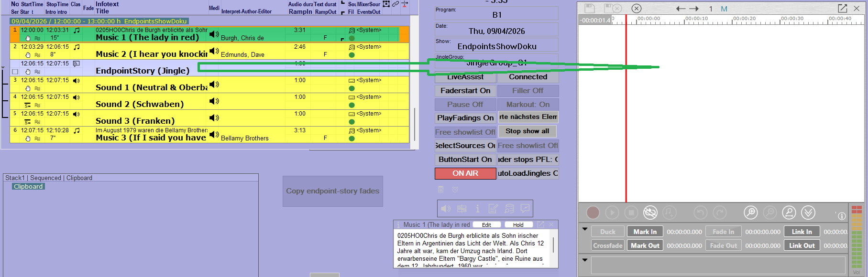Toggle SelectSources option
Screen dimensions: 868x277
[x=465, y=146]
